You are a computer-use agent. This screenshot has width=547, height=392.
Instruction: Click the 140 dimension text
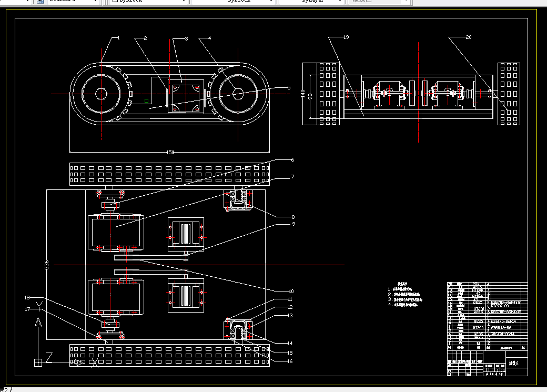tap(303, 94)
